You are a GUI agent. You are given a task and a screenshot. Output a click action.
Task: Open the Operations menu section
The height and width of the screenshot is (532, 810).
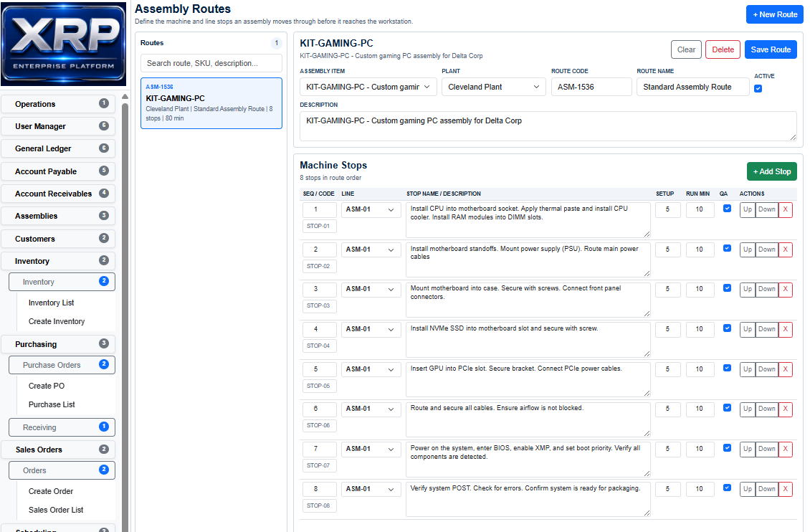[58, 104]
